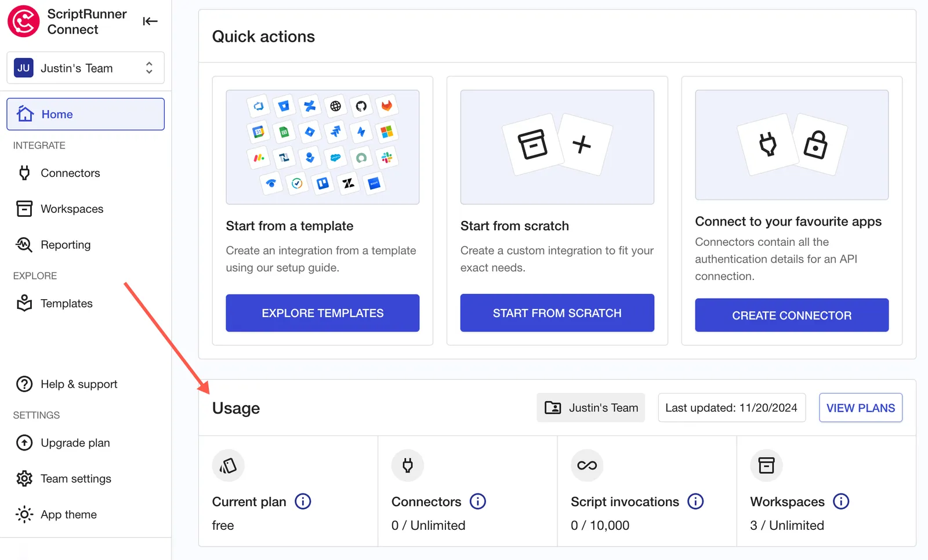Click the GitHub icon in template grid

[x=361, y=106]
